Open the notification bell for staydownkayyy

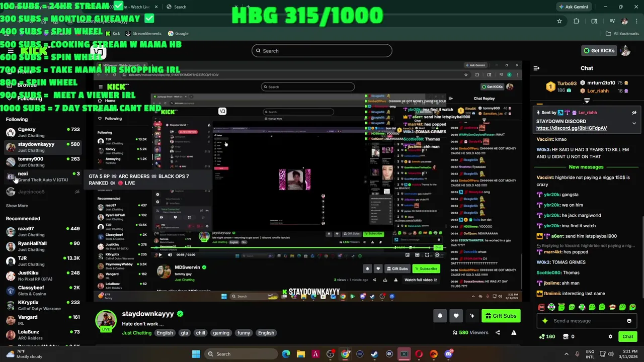tap(440, 316)
